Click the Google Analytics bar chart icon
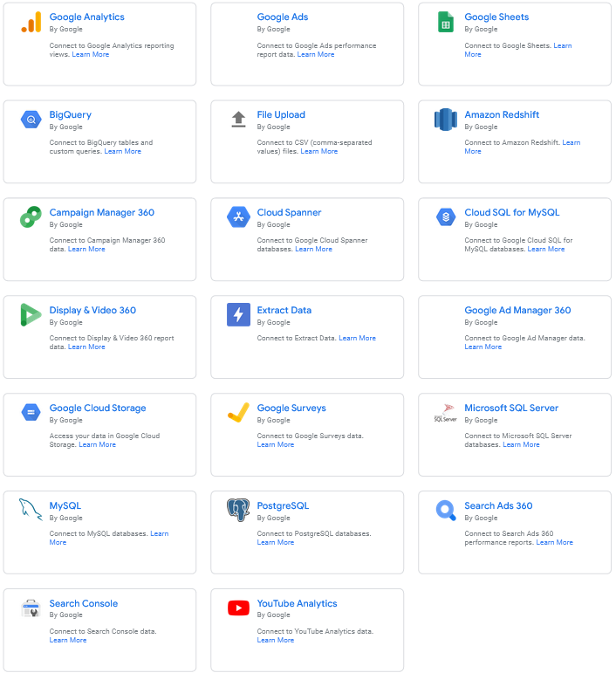This screenshot has width=616, height=673. tap(31, 22)
